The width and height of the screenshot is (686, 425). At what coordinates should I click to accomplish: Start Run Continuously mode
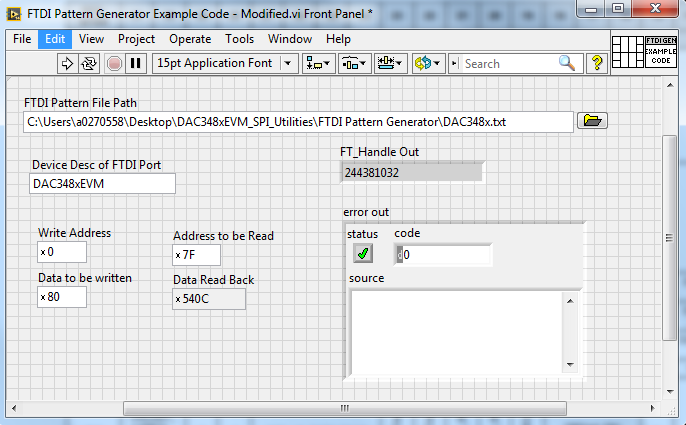[x=89, y=64]
